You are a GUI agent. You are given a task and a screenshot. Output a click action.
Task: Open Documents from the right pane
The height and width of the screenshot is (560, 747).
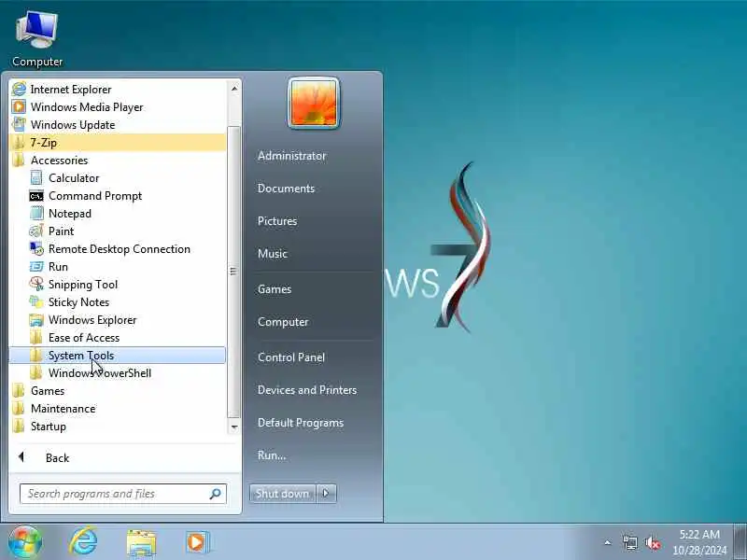coord(286,189)
